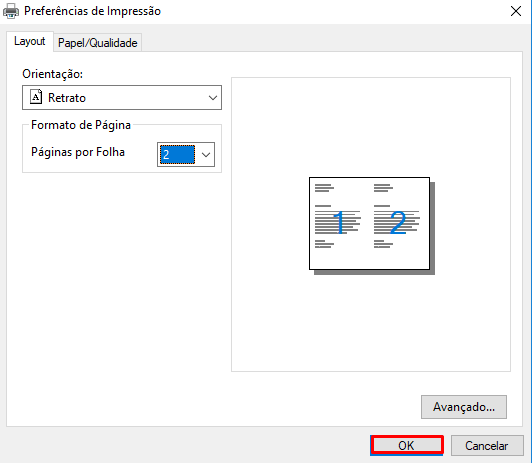This screenshot has width=532, height=463.
Task: Click the portrait page icon beside Retrato
Action: (x=36, y=97)
